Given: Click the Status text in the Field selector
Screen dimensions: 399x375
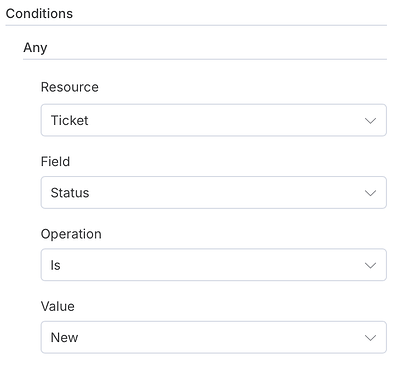Looking at the screenshot, I should point(70,193).
